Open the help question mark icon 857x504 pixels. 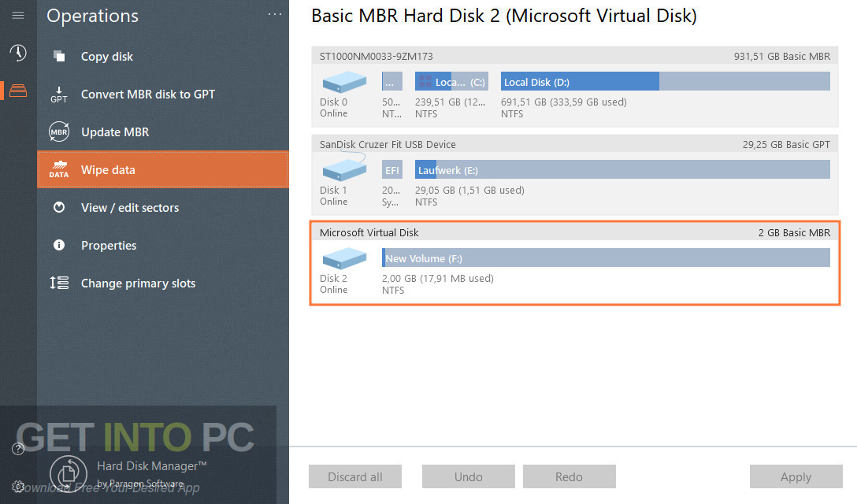pos(18,449)
